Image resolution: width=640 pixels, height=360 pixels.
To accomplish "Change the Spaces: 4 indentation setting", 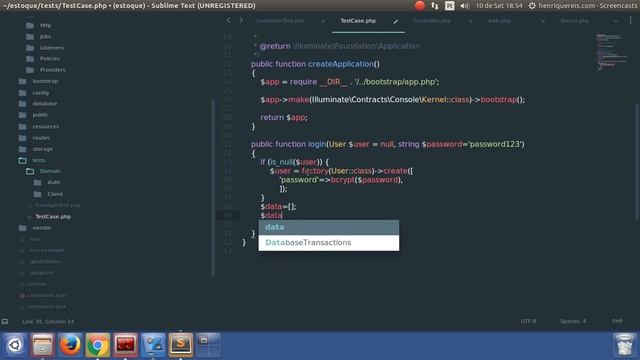I will pyautogui.click(x=573, y=321).
